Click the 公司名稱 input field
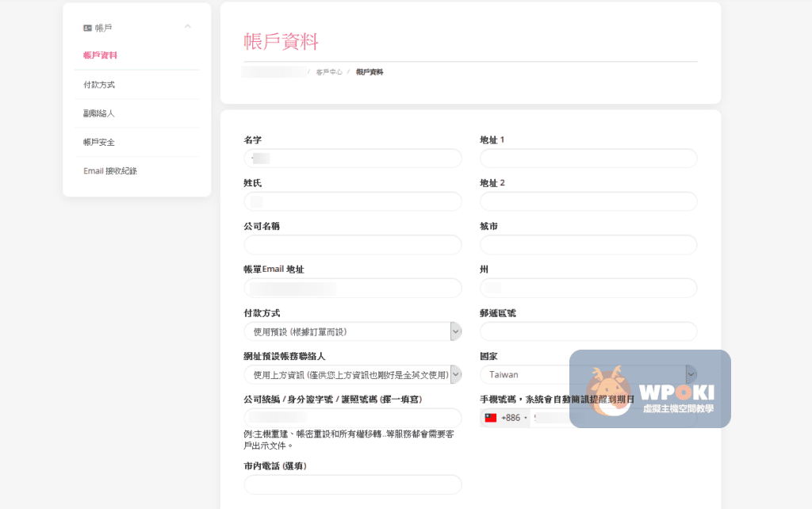Viewport: 812px width, 509px height. [x=353, y=245]
